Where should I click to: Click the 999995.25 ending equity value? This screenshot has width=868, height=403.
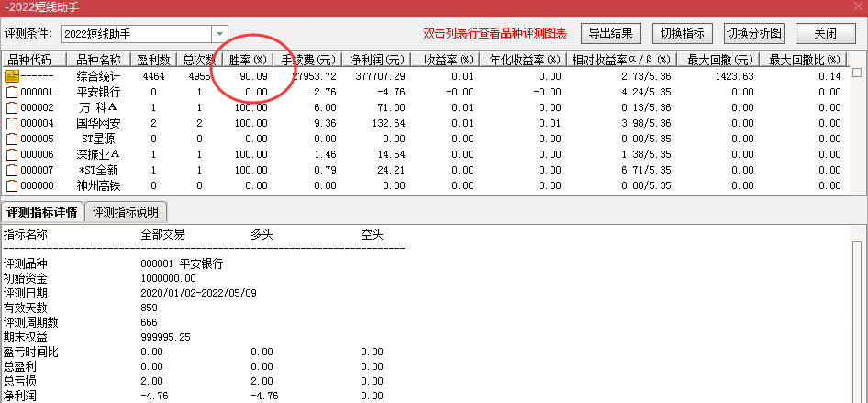click(x=166, y=337)
